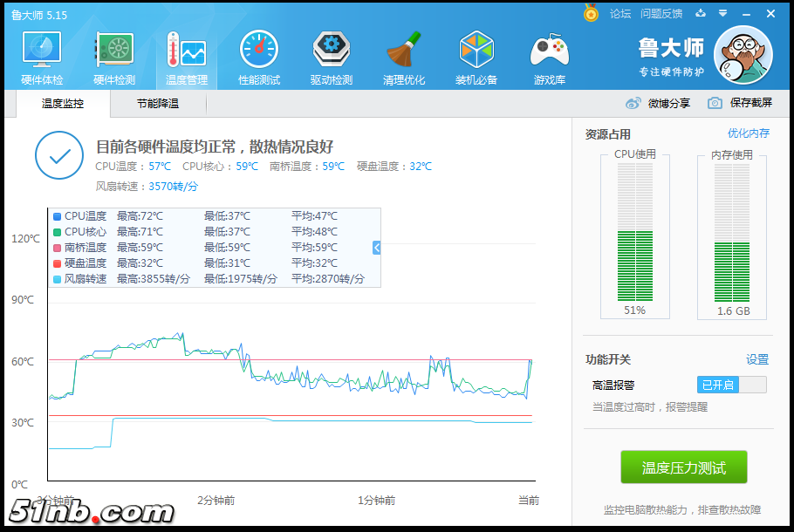Select the 温度监控 tab
794x532 pixels.
pos(63,104)
